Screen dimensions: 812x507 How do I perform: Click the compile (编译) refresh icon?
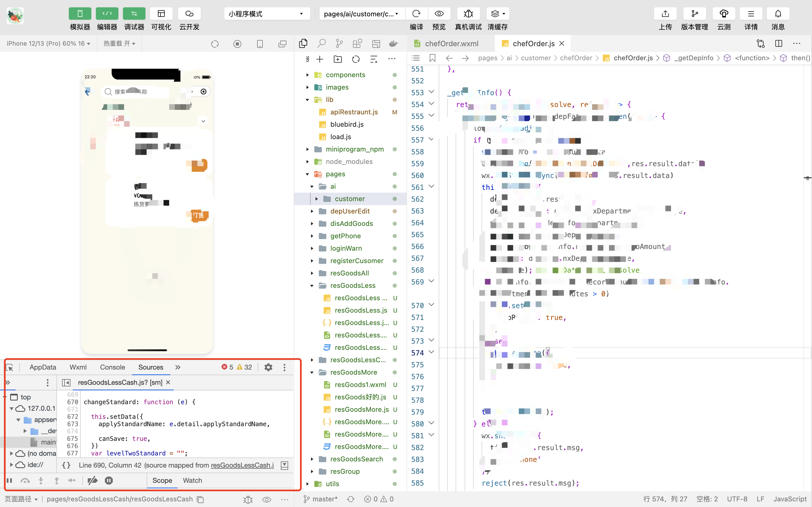[416, 14]
